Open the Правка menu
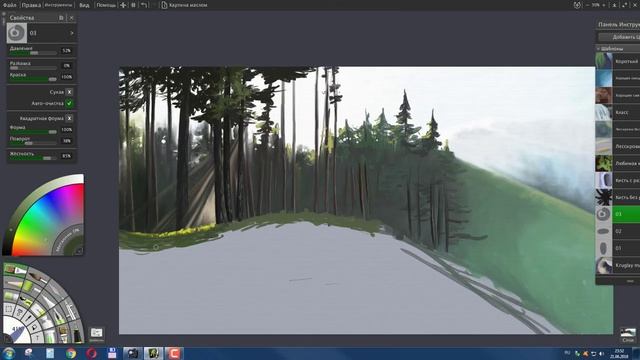Screen dimensions: 640x360 [x=31, y=5]
